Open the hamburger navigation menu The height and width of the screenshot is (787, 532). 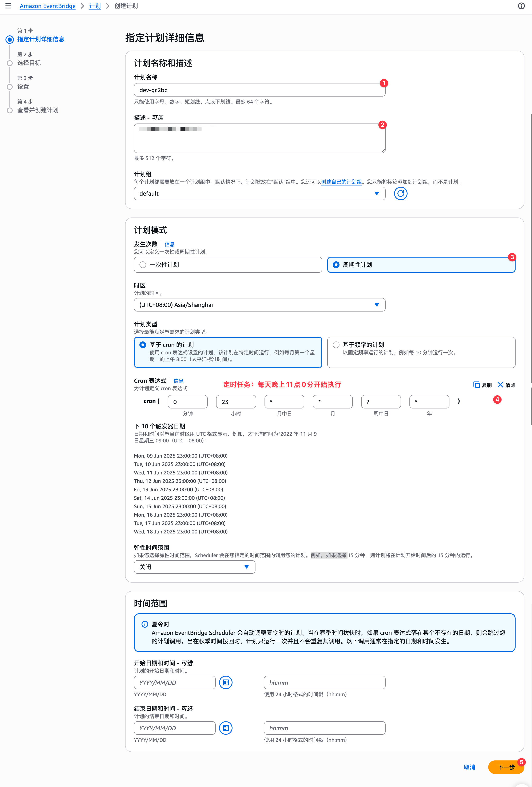click(8, 6)
